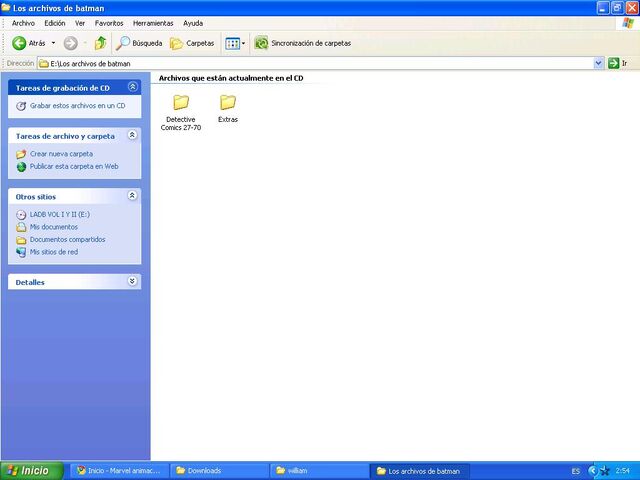Image resolution: width=640 pixels, height=480 pixels.
Task: Click the taskbar clock 2:54
Action: coord(622,471)
